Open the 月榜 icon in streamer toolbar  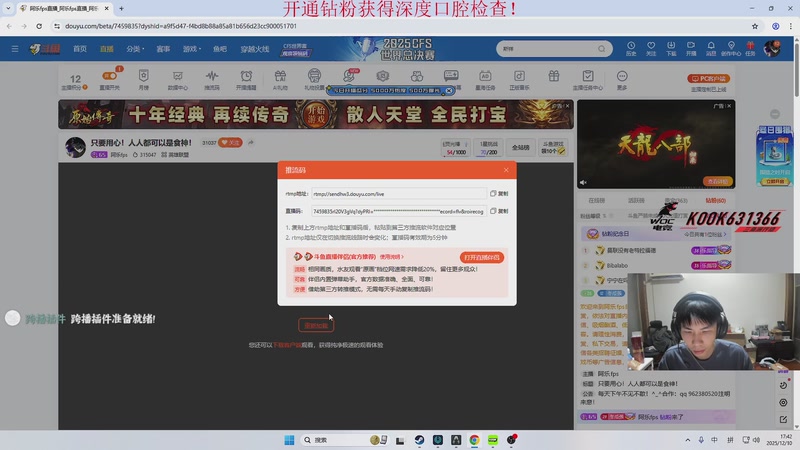[x=144, y=80]
